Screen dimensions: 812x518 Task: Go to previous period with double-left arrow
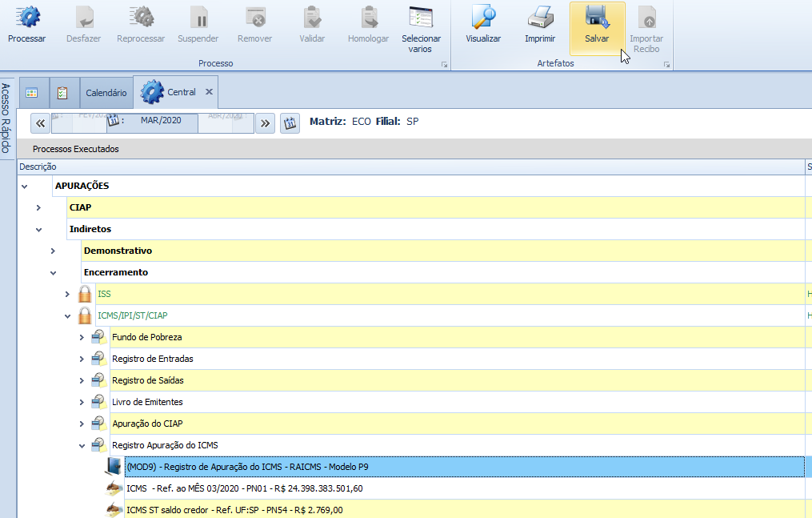[x=41, y=122]
